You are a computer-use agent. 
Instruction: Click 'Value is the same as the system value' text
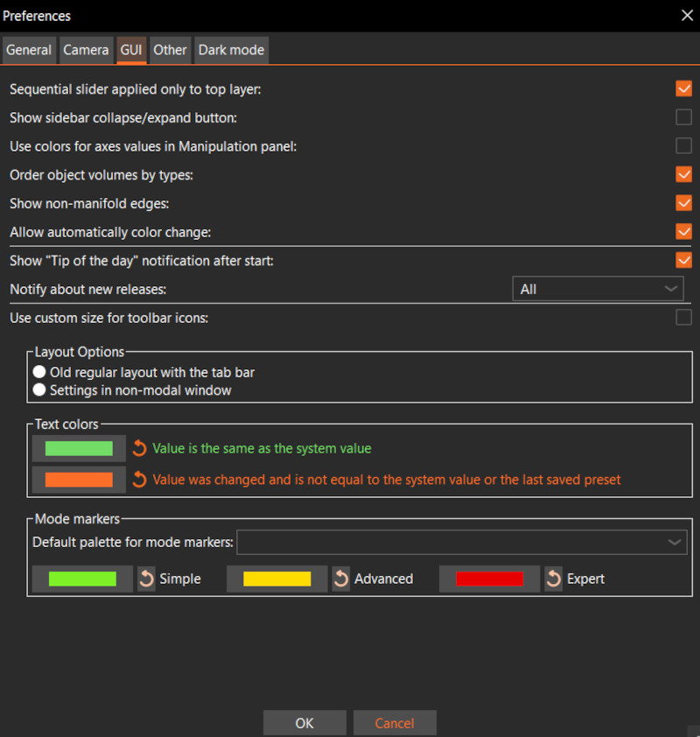tap(262, 448)
